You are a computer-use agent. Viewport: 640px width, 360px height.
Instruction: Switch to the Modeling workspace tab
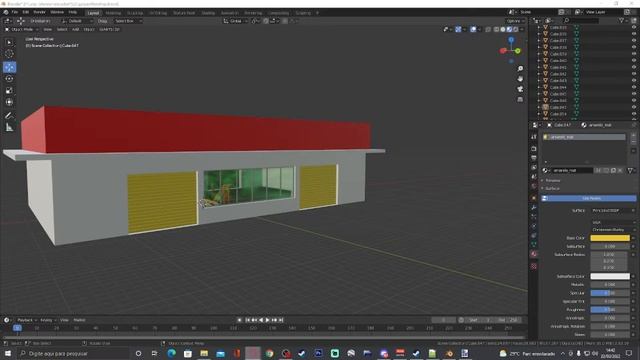point(113,13)
